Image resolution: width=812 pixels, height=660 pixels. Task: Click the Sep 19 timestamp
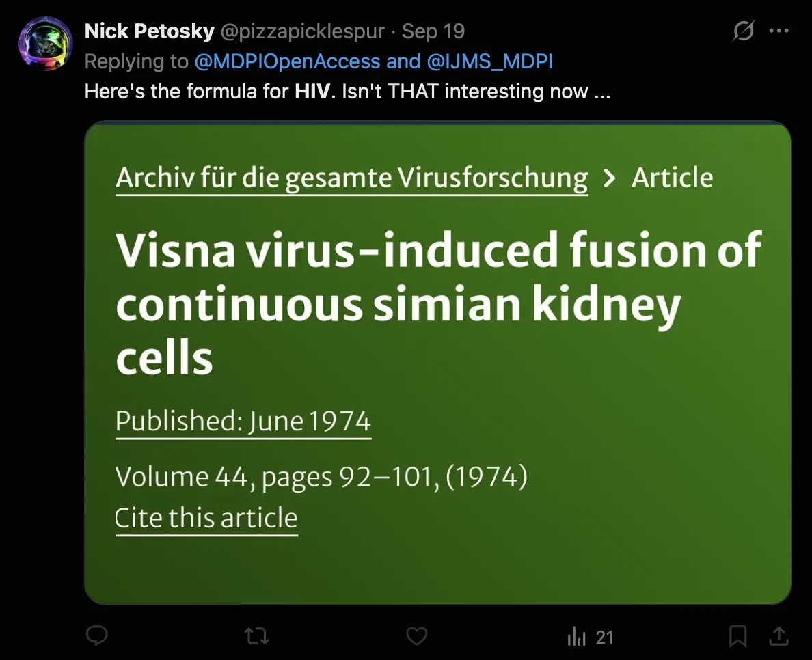click(x=433, y=31)
